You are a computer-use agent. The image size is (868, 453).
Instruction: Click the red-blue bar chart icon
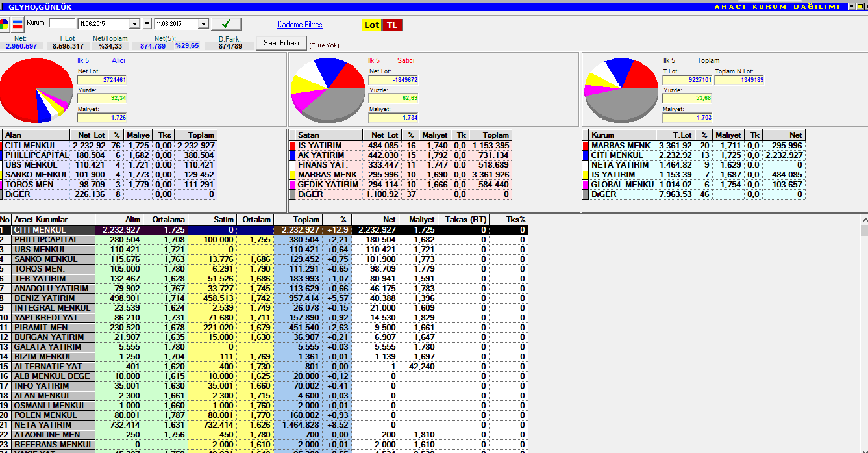pos(18,25)
